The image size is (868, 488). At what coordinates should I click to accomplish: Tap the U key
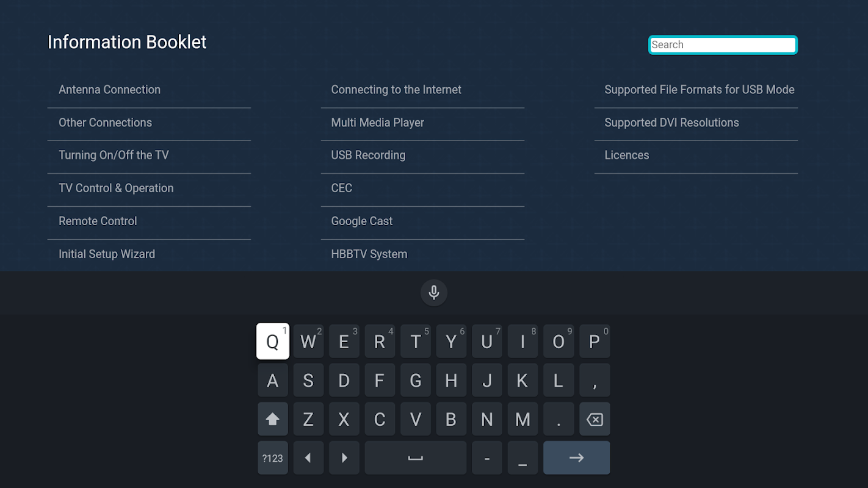click(x=487, y=342)
